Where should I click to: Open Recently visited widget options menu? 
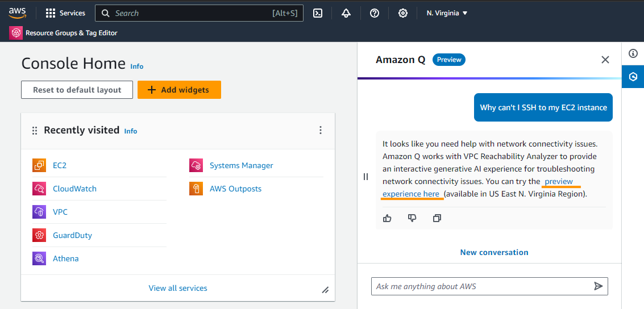pyautogui.click(x=321, y=131)
